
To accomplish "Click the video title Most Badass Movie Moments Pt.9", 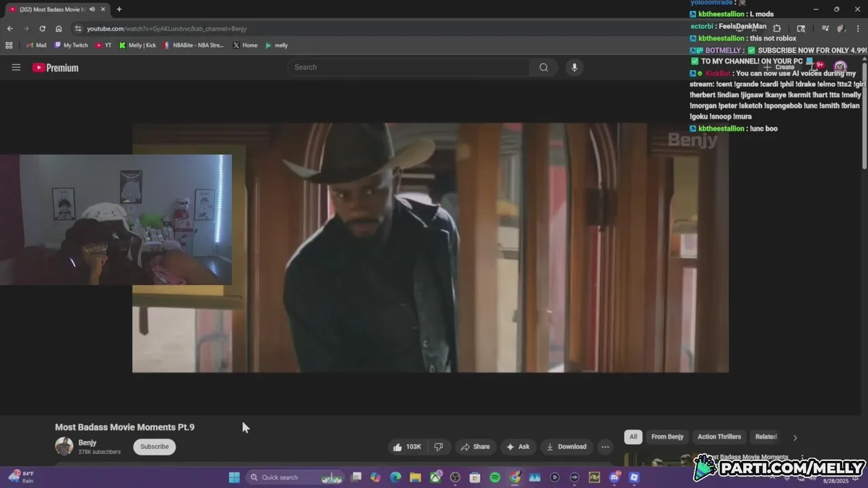I will click(x=125, y=427).
